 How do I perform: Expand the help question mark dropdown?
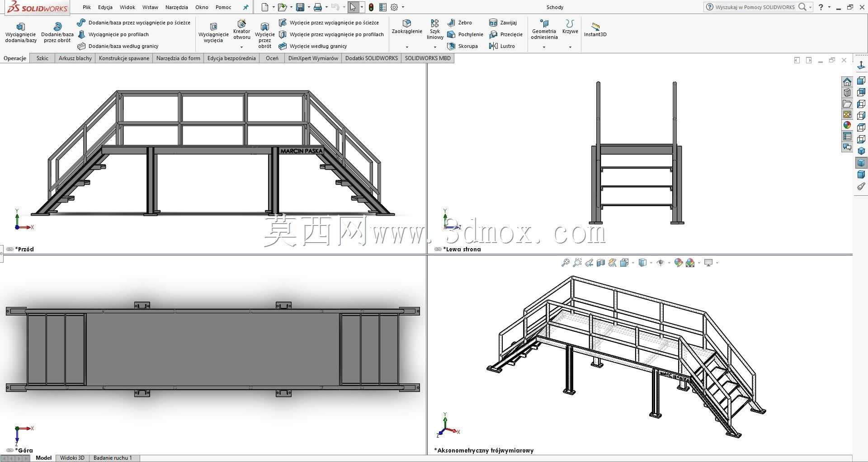click(829, 7)
